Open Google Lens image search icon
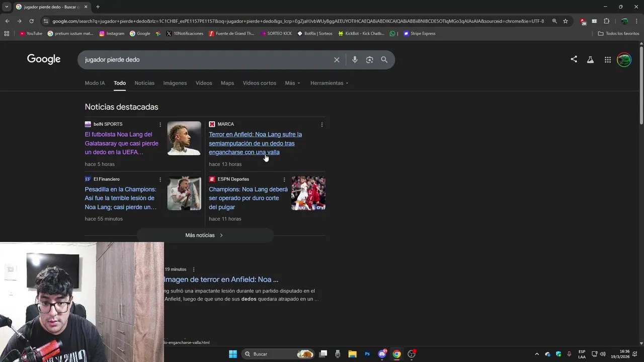Screen dimensions: 644x362 pos(369,60)
